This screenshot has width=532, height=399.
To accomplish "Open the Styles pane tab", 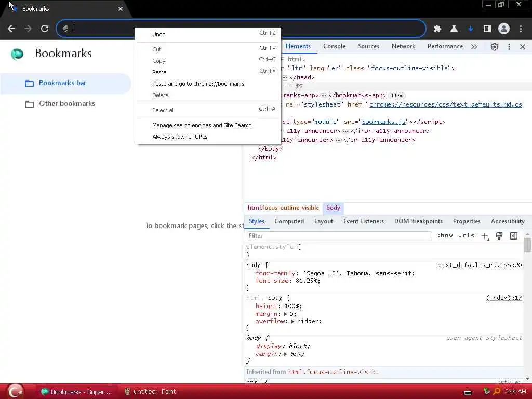I will pos(257,221).
